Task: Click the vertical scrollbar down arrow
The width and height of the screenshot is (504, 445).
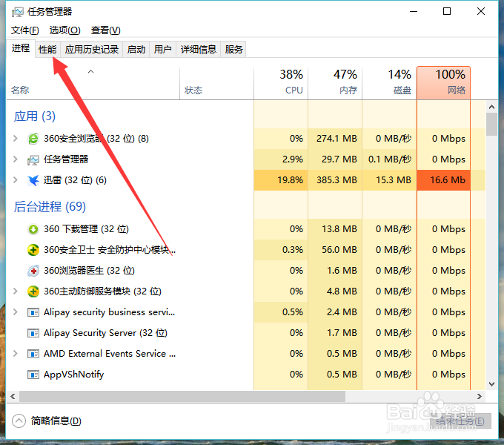Action: pyautogui.click(x=491, y=384)
